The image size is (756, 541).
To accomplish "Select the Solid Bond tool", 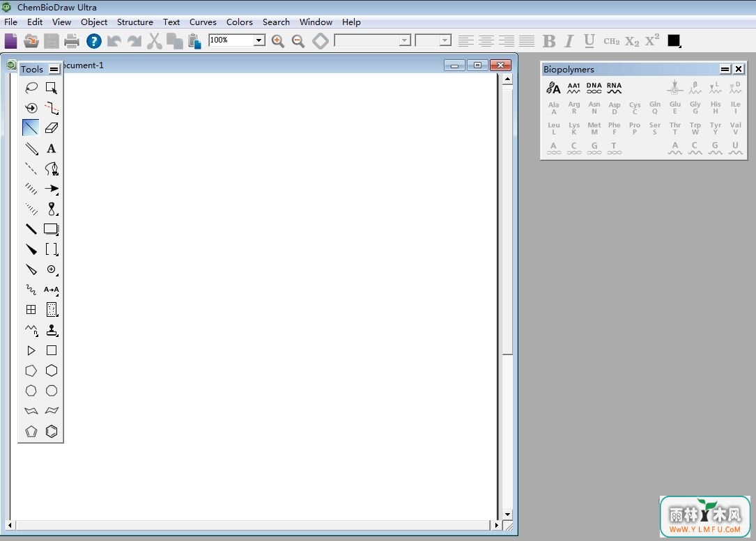I will click(x=31, y=127).
